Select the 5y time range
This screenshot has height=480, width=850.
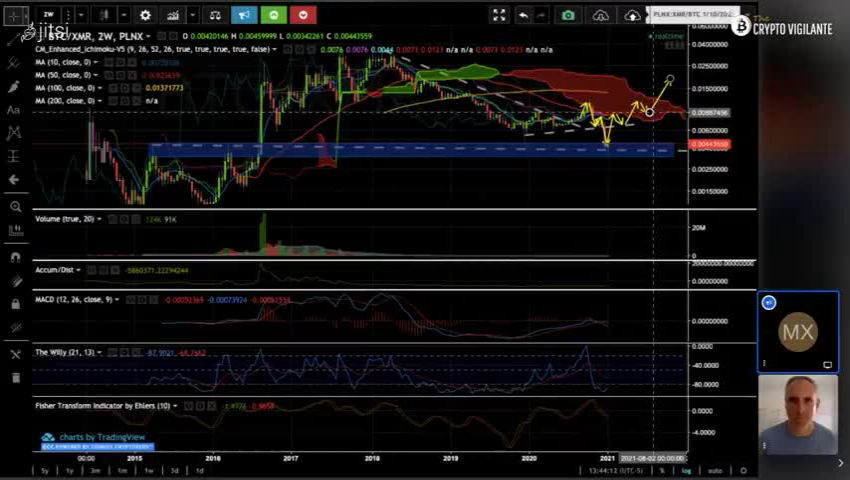tap(44, 471)
